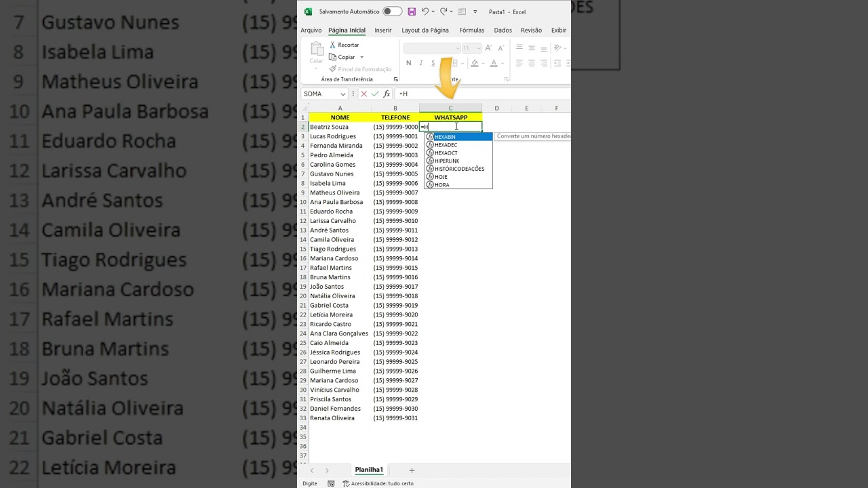The height and width of the screenshot is (488, 868).
Task: Click the middle align icon
Action: click(x=532, y=47)
